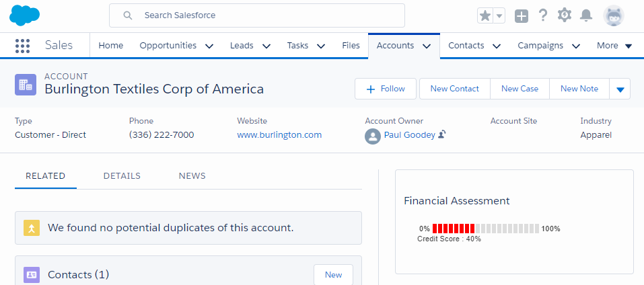Click the Favorites star icon

(x=485, y=16)
